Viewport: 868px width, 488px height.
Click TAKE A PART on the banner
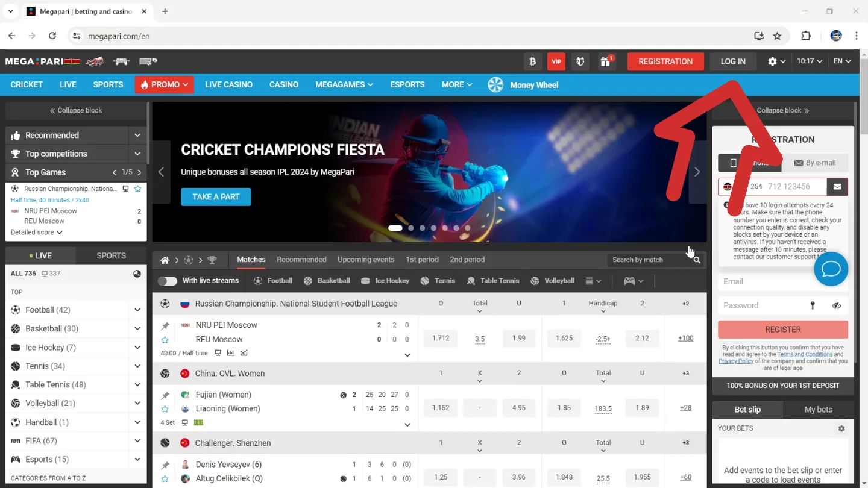[x=216, y=197]
